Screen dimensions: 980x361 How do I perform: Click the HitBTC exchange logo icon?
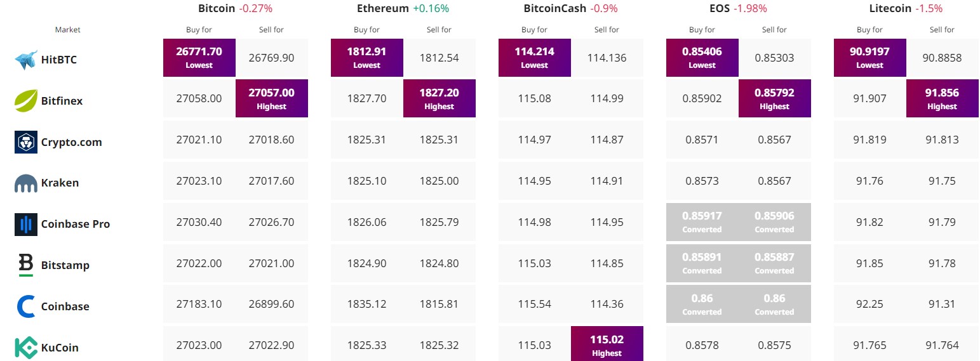[26, 60]
